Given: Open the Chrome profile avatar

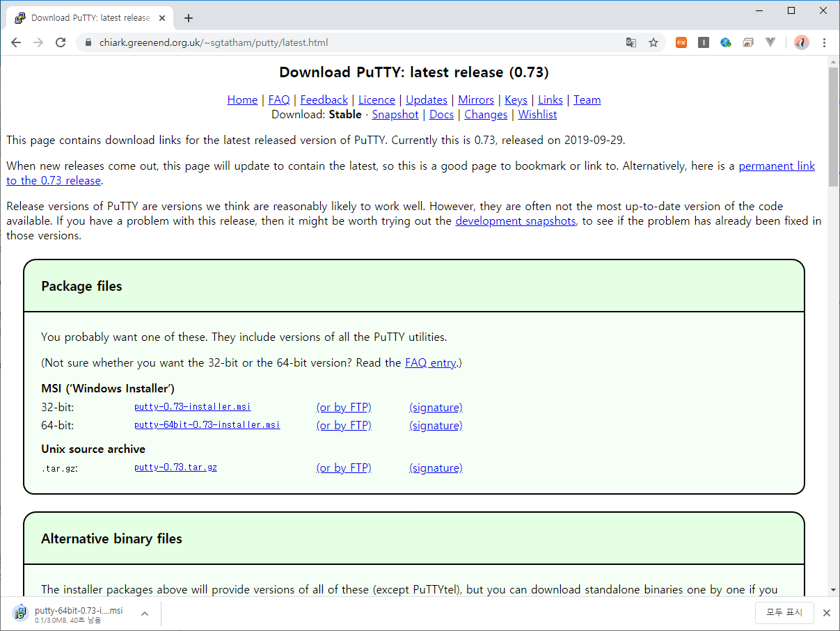Looking at the screenshot, I should [802, 42].
